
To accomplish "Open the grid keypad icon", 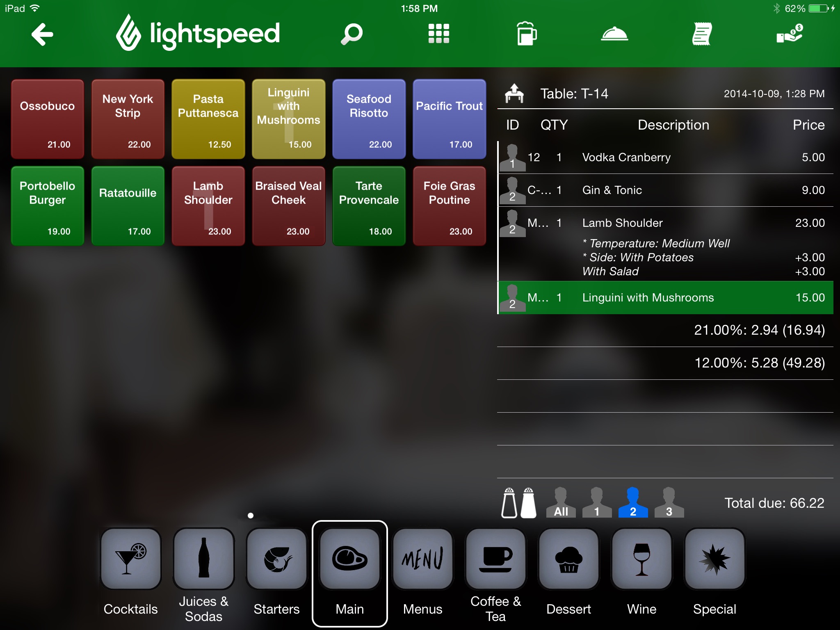I will (438, 34).
